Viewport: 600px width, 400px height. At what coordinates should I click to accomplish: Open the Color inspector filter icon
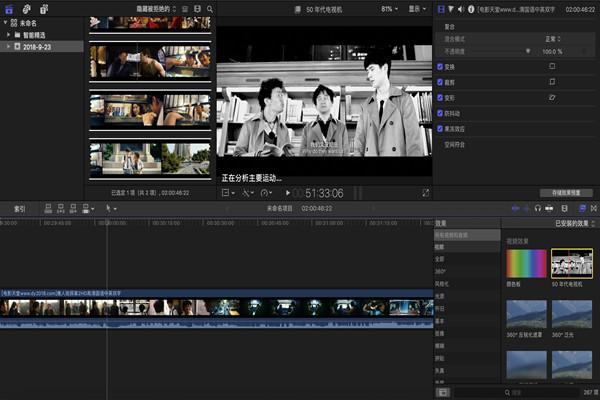451,9
